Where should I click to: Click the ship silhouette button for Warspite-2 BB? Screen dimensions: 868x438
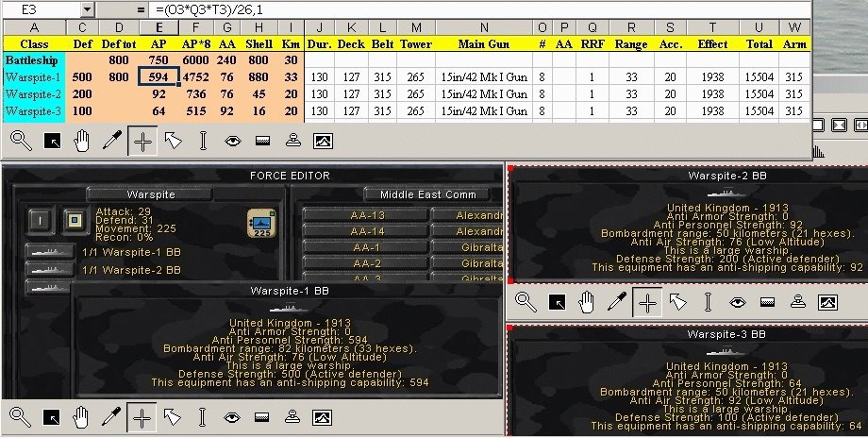[x=50, y=270]
